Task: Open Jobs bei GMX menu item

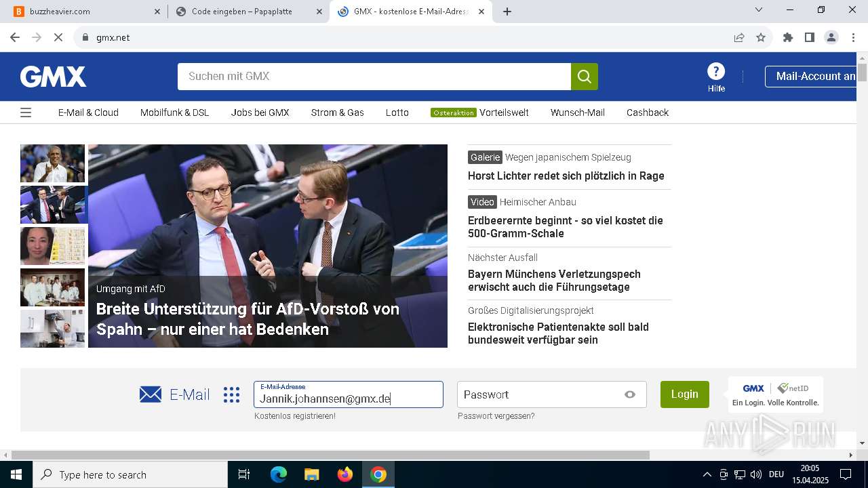Action: pos(260,113)
